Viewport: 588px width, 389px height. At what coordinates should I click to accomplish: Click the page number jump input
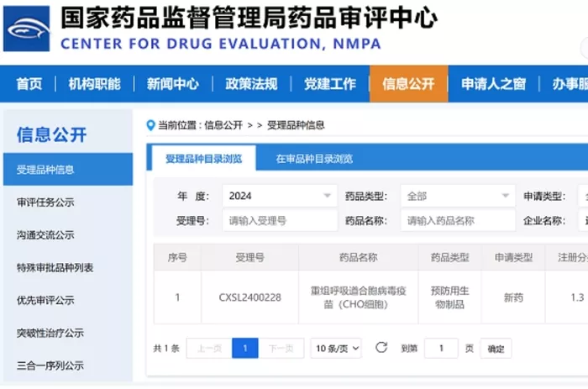coord(441,349)
